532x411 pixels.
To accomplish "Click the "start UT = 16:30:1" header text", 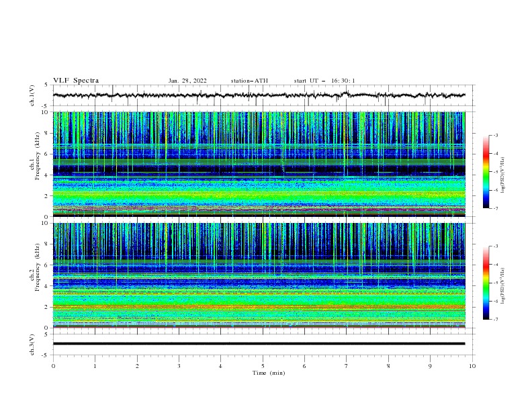I will (x=324, y=81).
